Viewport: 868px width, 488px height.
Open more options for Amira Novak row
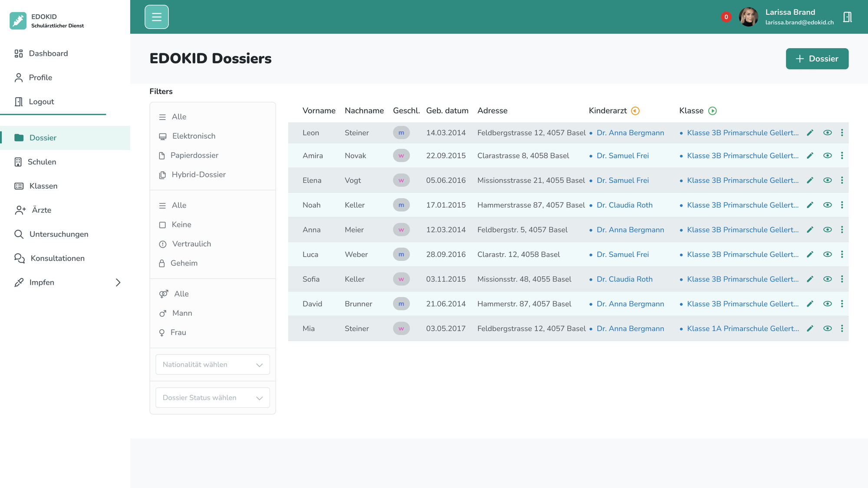click(x=842, y=156)
